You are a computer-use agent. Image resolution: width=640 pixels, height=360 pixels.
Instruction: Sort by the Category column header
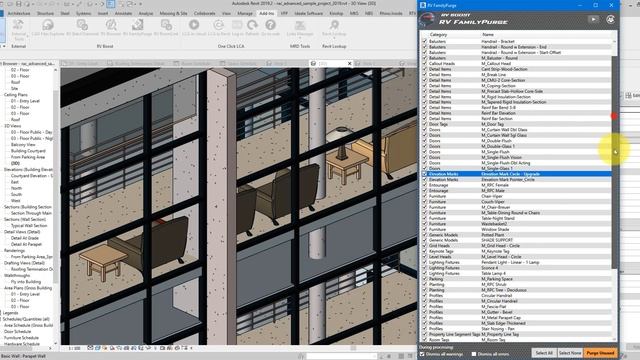(x=438, y=35)
